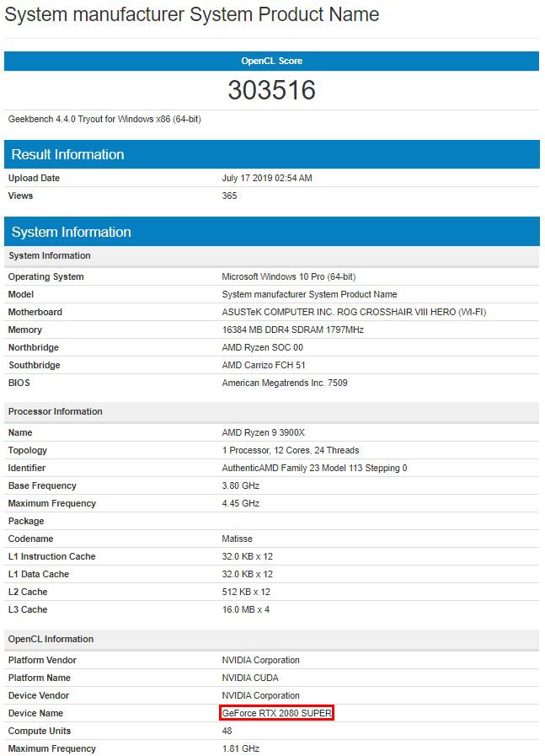Select the upload date July 17 2019 02:54 AM
The width and height of the screenshot is (545, 756).
coord(267,178)
